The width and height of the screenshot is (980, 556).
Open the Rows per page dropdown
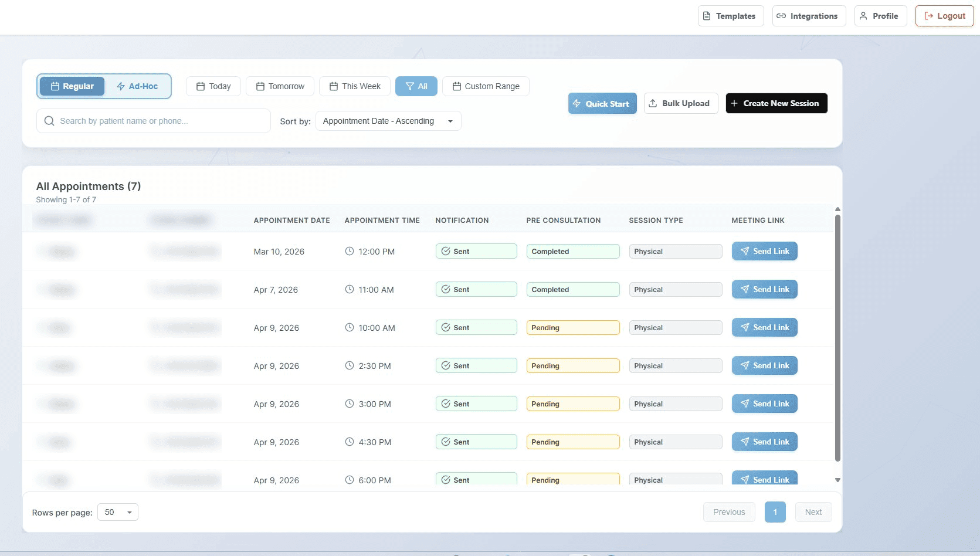pos(117,512)
